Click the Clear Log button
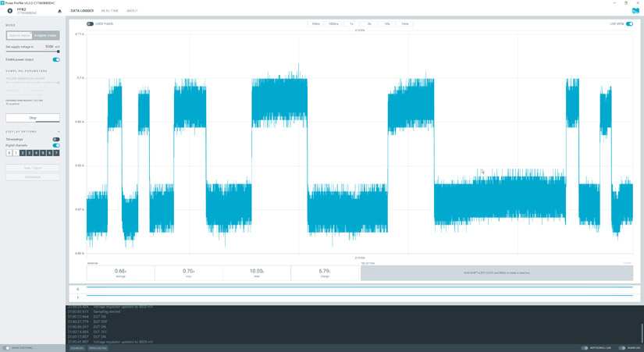This screenshot has height=352, width=644. [76, 348]
